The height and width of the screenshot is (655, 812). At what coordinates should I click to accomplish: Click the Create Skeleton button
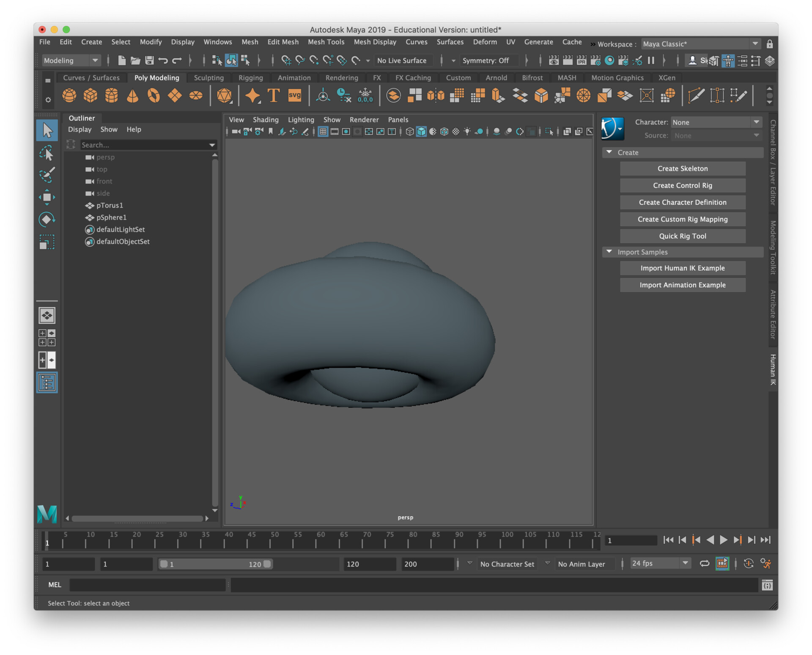pyautogui.click(x=682, y=168)
